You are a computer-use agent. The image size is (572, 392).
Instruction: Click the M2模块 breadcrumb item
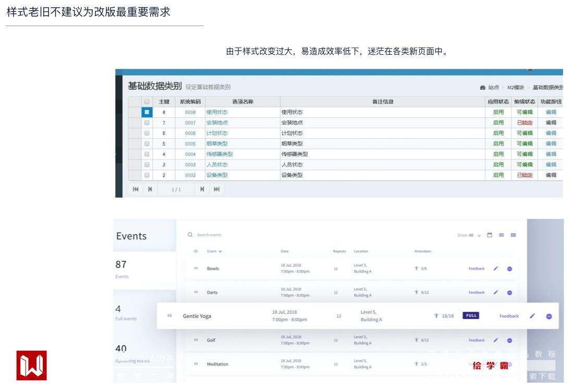516,88
